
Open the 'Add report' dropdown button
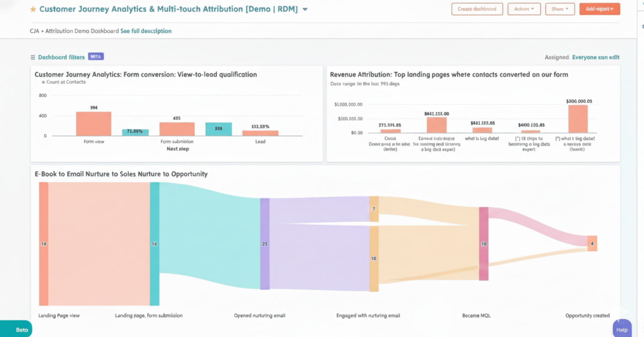600,9
